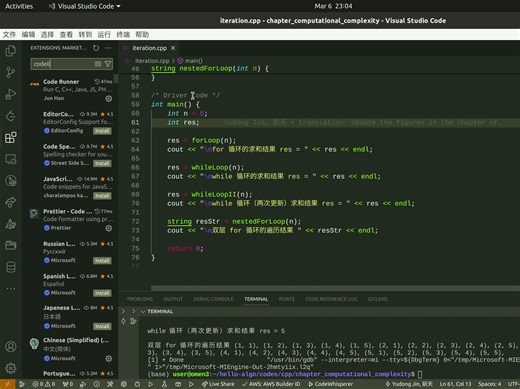Screen dimensions: 520x389
Task: Switch to the PORTS panel tab
Action: tap(287, 299)
